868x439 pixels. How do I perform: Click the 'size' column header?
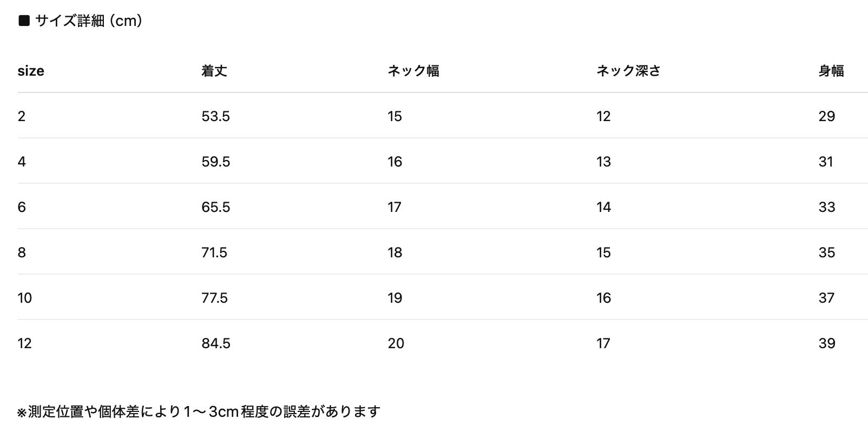(x=31, y=71)
